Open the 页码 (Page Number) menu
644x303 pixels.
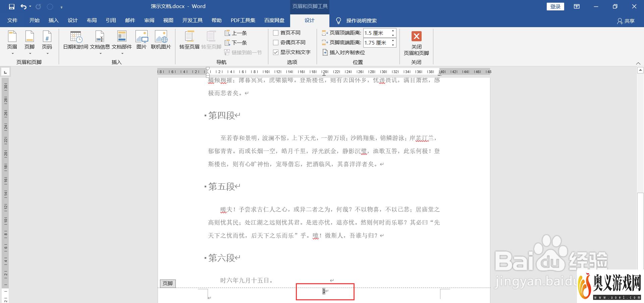[x=47, y=43]
